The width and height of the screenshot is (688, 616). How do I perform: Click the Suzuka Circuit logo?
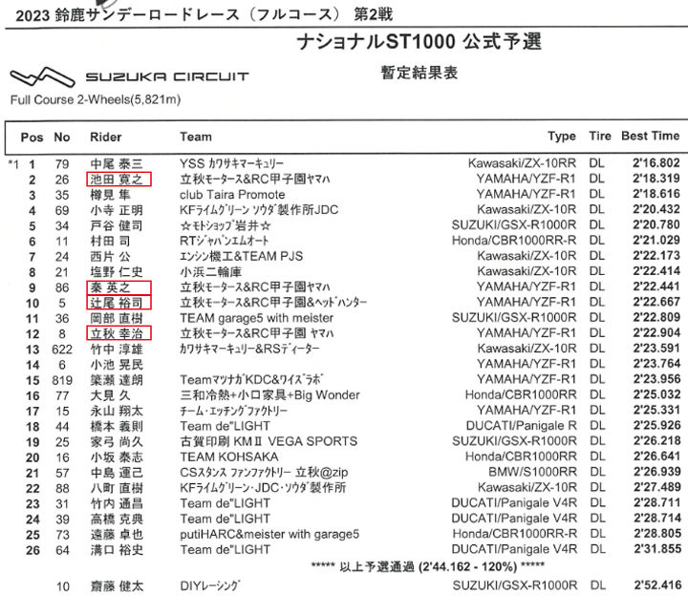129,76
